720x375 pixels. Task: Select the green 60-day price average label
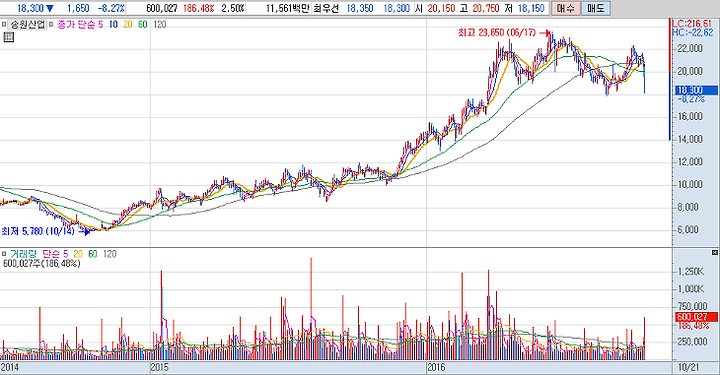tap(143, 24)
